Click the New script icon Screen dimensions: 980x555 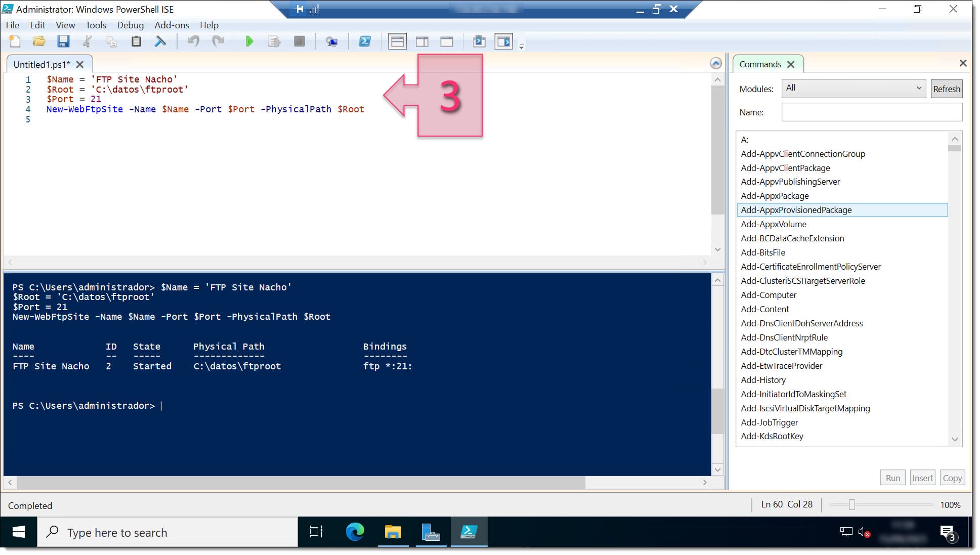click(x=15, y=41)
